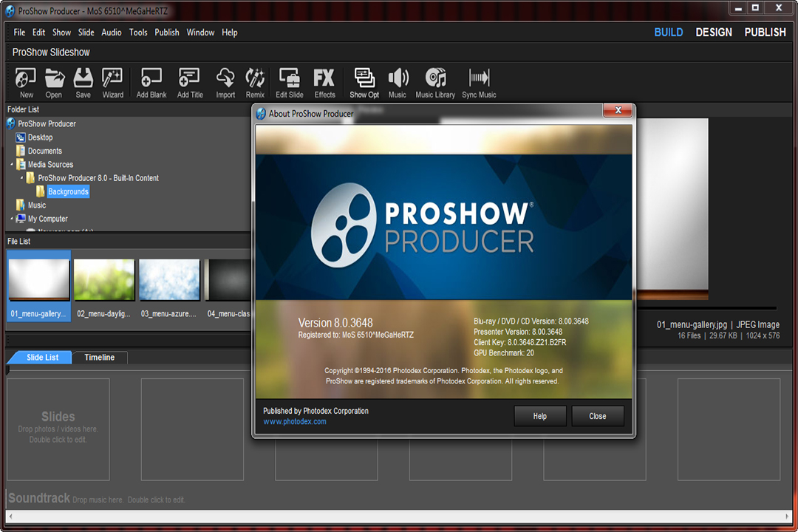Screen dimensions: 798x532
Task: Switch to BUILD workspace
Action: tap(668, 32)
